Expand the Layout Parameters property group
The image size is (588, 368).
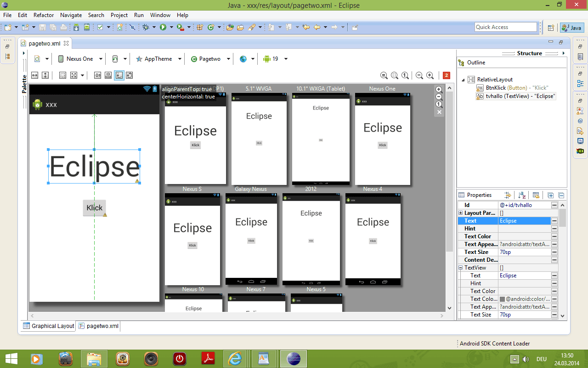(x=461, y=213)
